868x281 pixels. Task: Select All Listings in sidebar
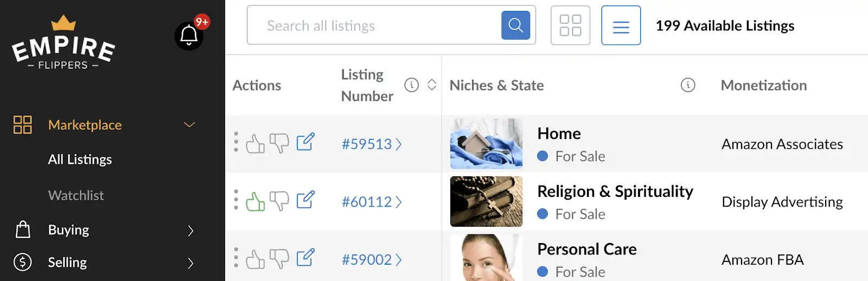[x=80, y=159]
